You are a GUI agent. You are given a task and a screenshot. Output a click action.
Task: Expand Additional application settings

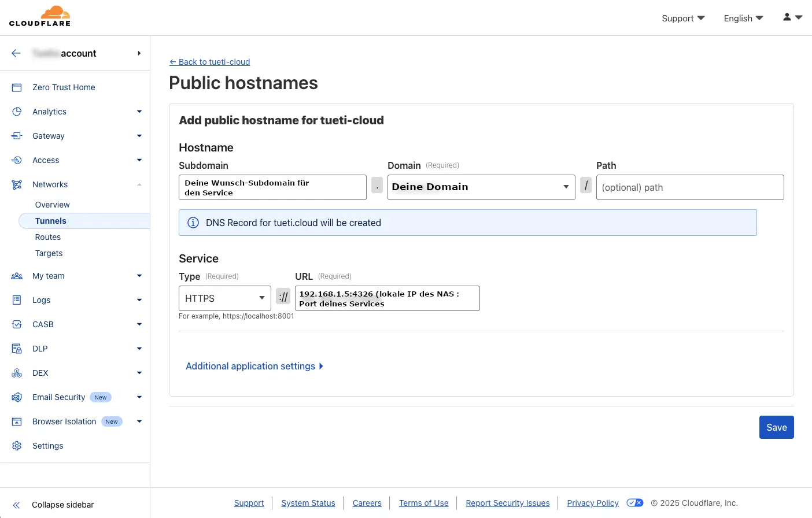(254, 366)
